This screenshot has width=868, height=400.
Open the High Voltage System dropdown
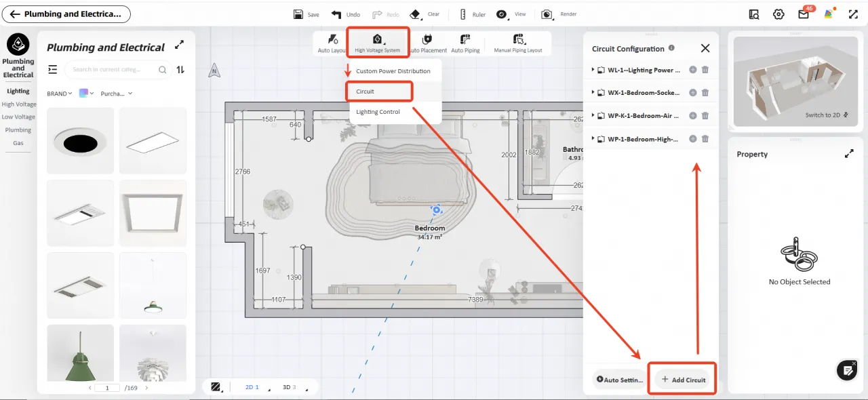[x=378, y=43]
